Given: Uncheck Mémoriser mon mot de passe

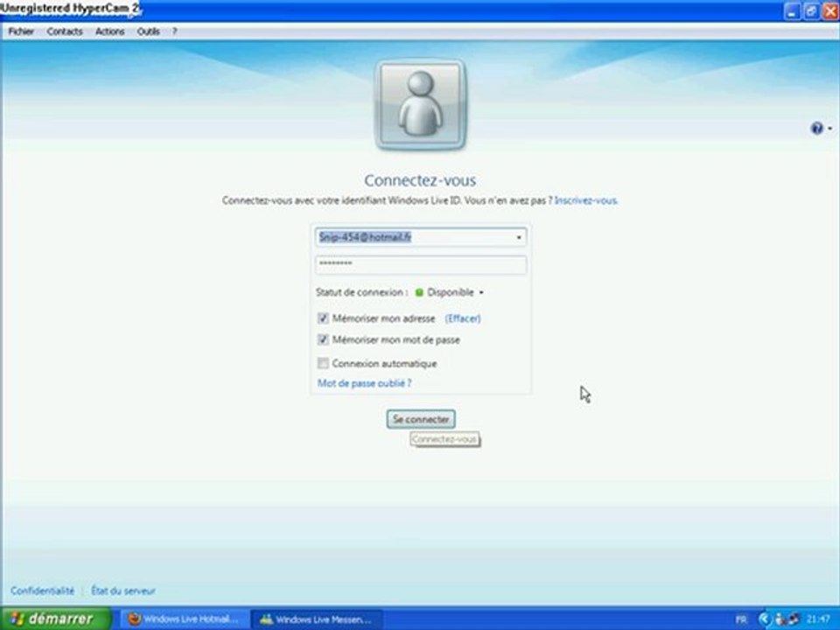Looking at the screenshot, I should [x=323, y=339].
